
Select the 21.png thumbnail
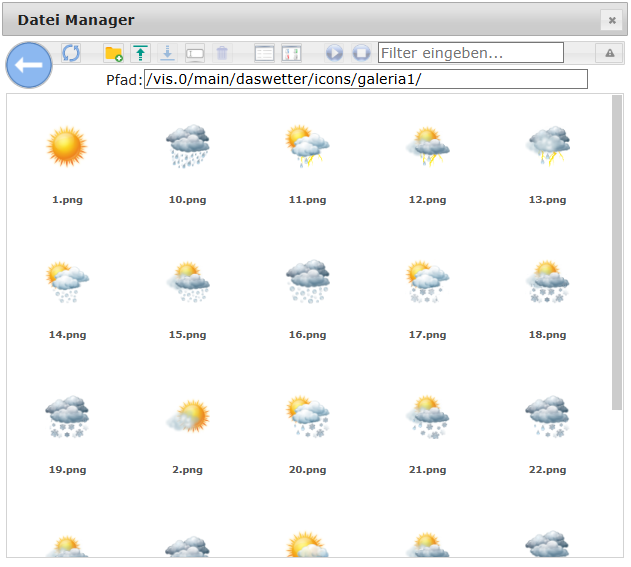427,416
